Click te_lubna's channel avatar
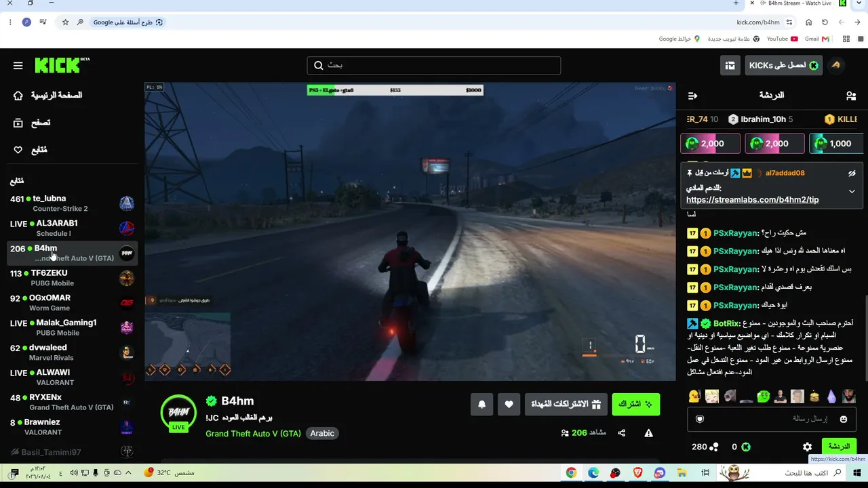 point(127,203)
